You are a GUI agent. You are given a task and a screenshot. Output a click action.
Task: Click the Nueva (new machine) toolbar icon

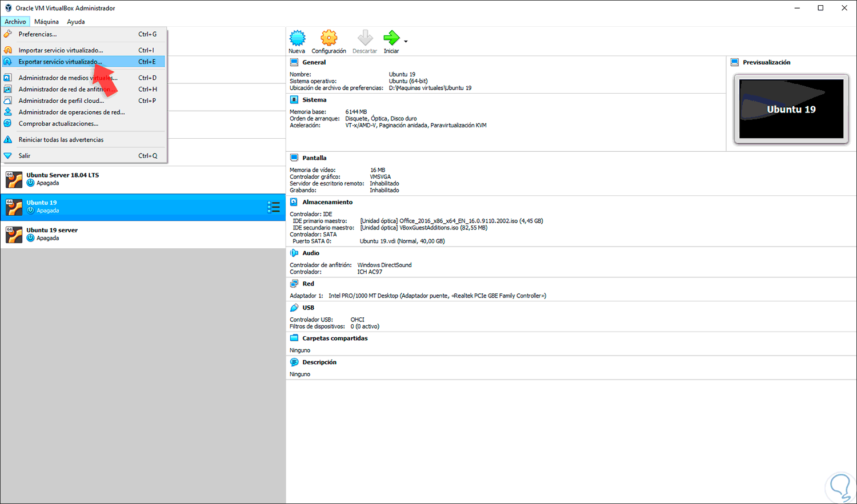point(297,38)
